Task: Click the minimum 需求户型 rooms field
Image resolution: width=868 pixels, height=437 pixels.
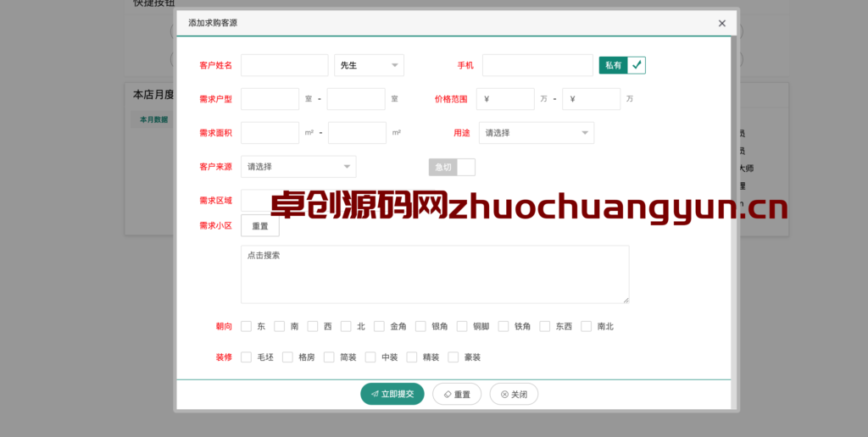Action: 270,99
